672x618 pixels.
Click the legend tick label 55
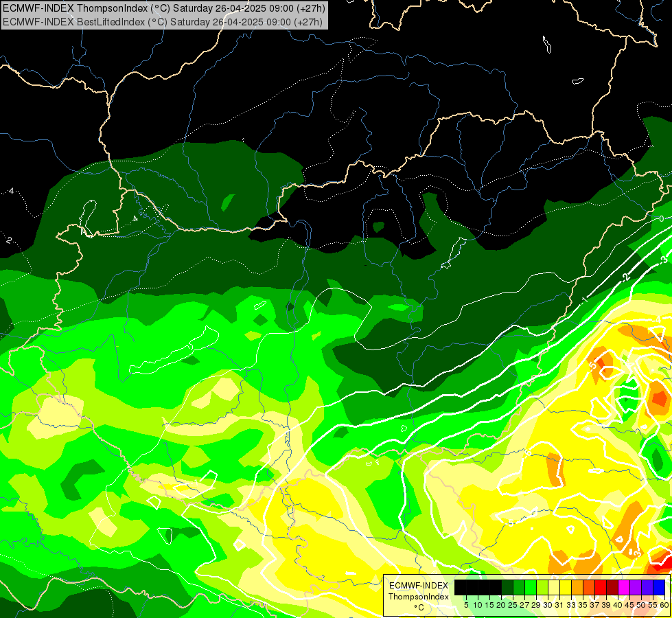click(653, 605)
